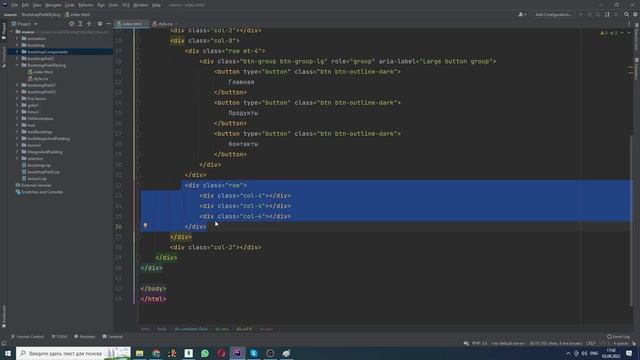Click the Debug bug toolbar icon

coord(589,15)
